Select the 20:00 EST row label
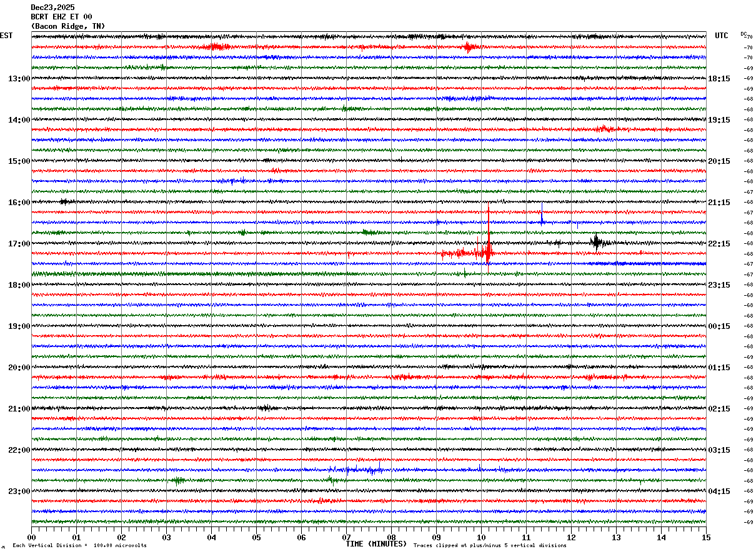The height and width of the screenshot is (554, 756). click(x=19, y=368)
